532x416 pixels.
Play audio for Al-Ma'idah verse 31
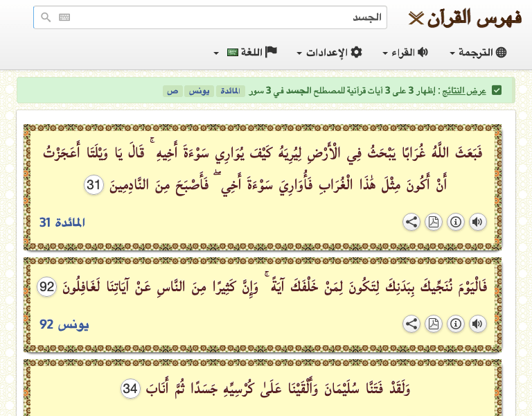(x=477, y=222)
